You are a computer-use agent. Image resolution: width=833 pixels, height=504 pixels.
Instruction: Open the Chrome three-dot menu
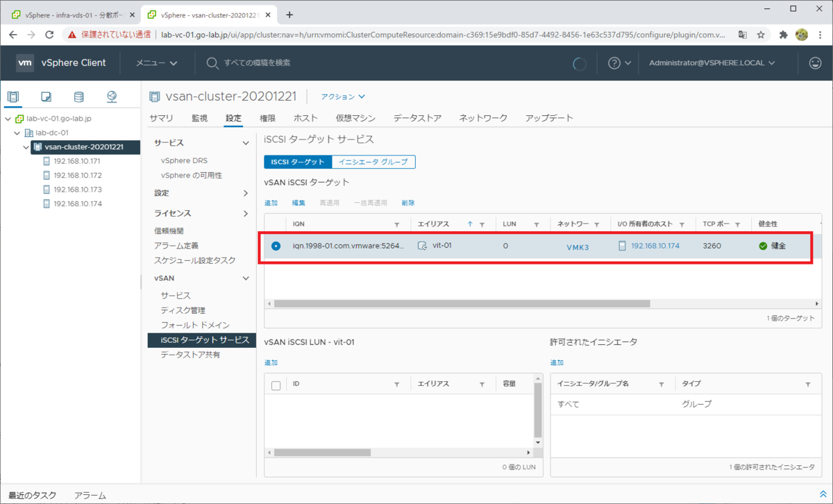pyautogui.click(x=819, y=34)
